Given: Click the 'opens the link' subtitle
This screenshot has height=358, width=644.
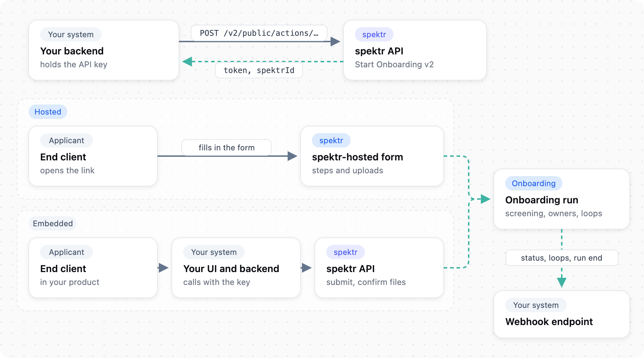Looking at the screenshot, I should pos(67,170).
